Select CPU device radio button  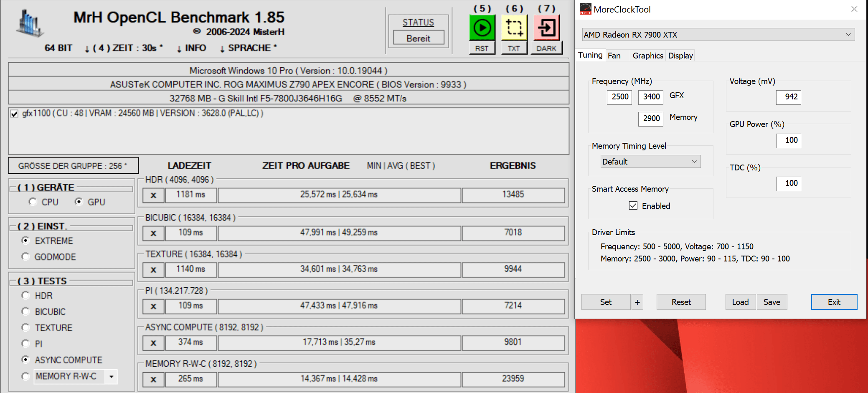[x=33, y=202]
